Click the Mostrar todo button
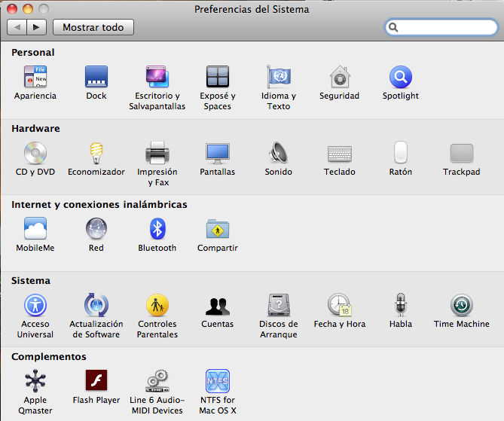504x421 pixels. click(x=93, y=27)
